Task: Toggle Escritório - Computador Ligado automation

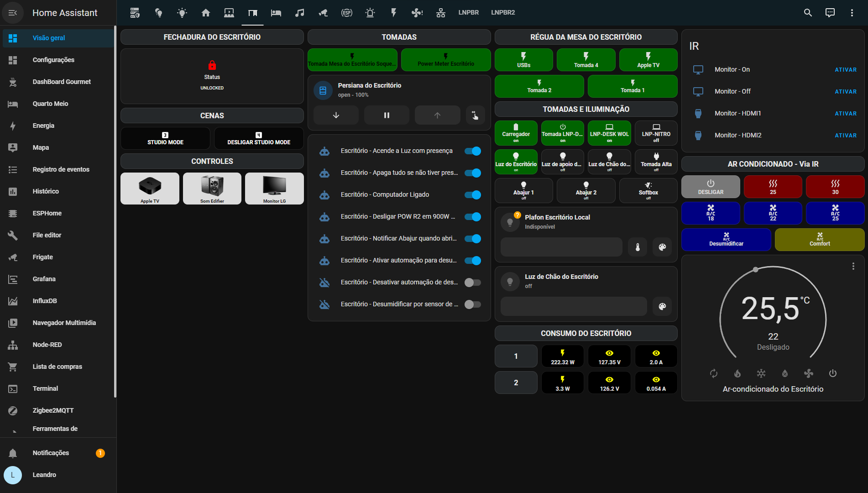Action: [x=472, y=195]
